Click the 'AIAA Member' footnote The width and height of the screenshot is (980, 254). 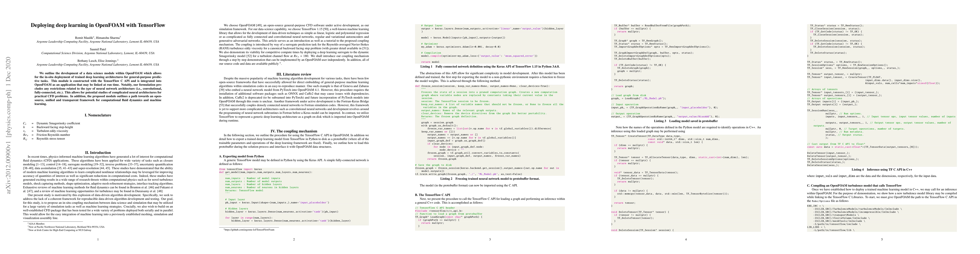coord(37,224)
